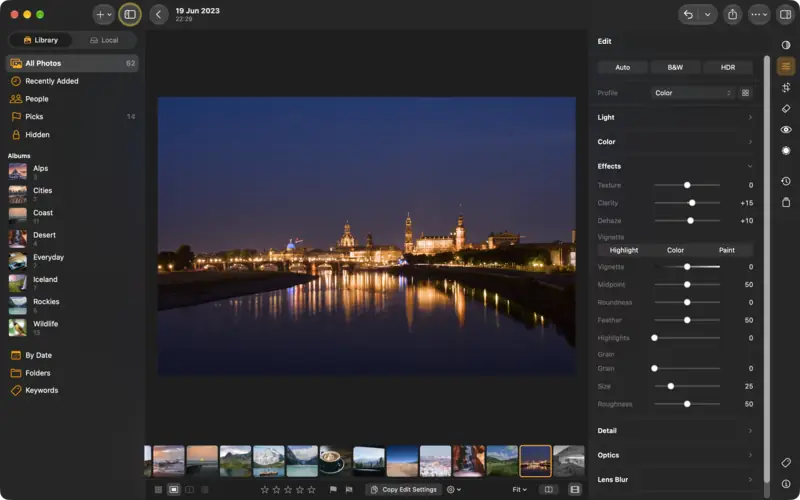Open the undo history dropdown arrow
The height and width of the screenshot is (500, 800).
708,14
